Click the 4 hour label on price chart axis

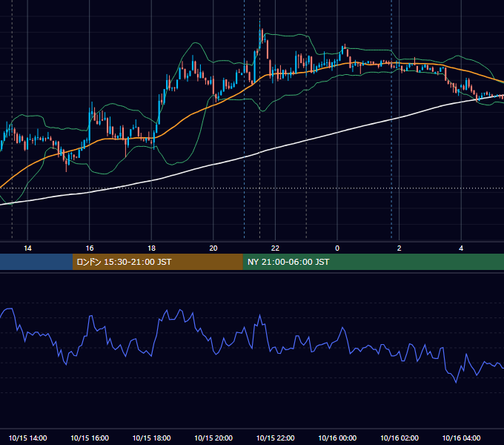click(461, 248)
